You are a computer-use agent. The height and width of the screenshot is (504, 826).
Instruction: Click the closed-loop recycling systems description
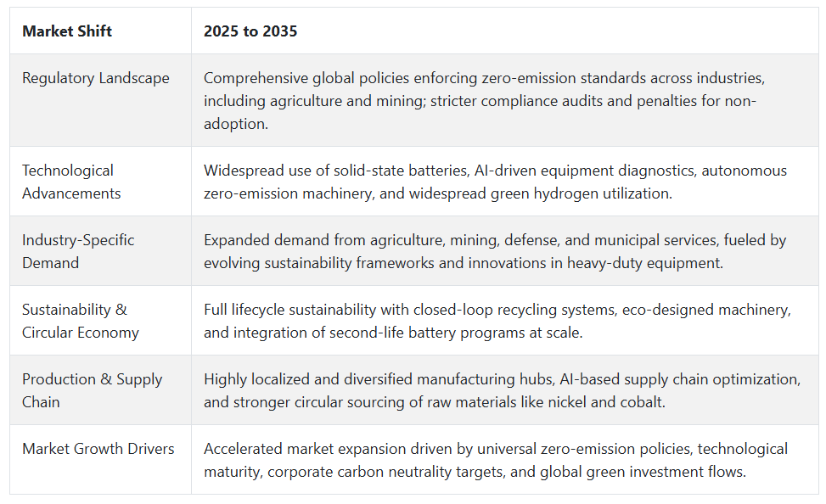click(497, 321)
